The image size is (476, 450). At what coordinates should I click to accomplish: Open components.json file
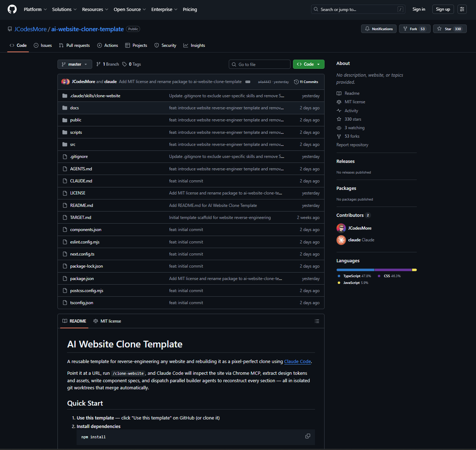pyautogui.click(x=86, y=230)
